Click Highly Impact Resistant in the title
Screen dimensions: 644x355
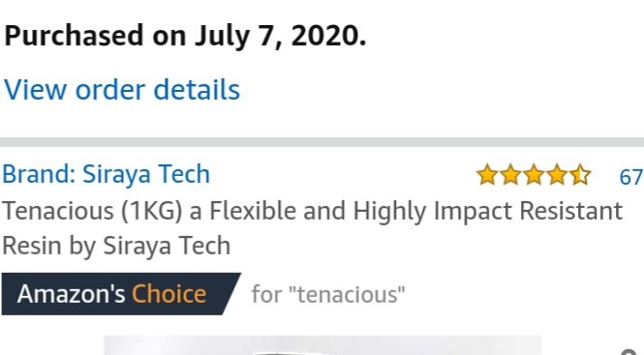[x=488, y=212]
